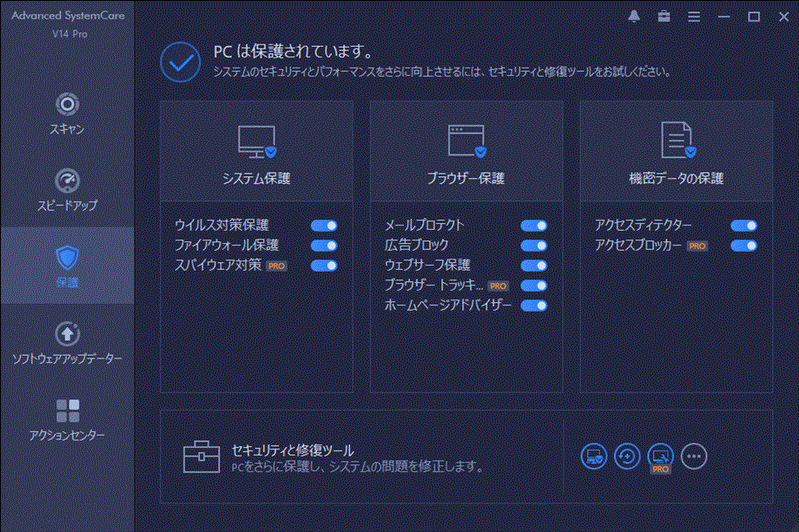Click the ファイアウォール保護 label

click(x=227, y=245)
